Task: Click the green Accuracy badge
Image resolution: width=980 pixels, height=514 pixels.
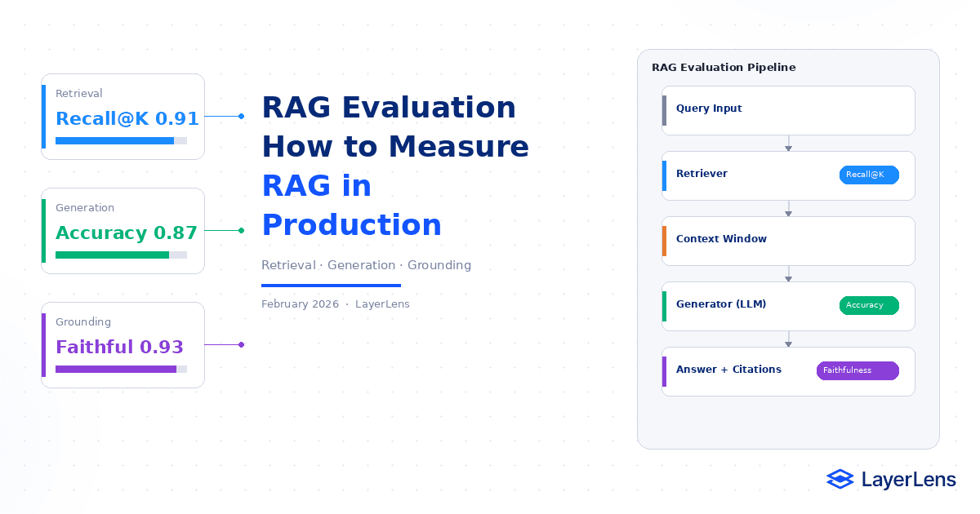Action: [x=869, y=305]
